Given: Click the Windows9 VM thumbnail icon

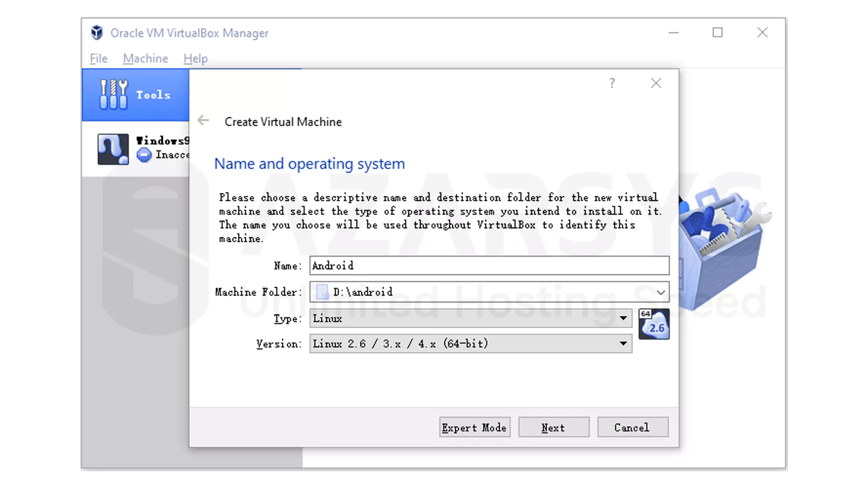Looking at the screenshot, I should pos(113,149).
